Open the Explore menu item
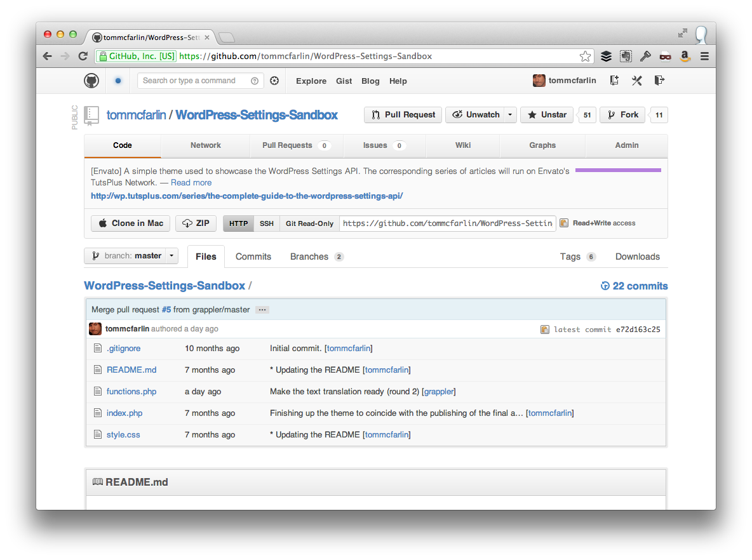This screenshot has height=560, width=752. click(x=311, y=81)
